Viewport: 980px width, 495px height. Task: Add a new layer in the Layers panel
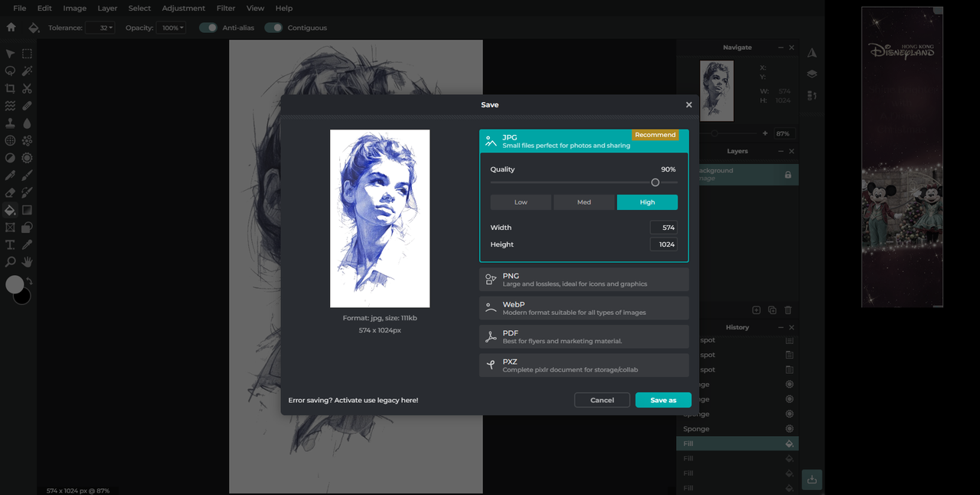coord(756,310)
